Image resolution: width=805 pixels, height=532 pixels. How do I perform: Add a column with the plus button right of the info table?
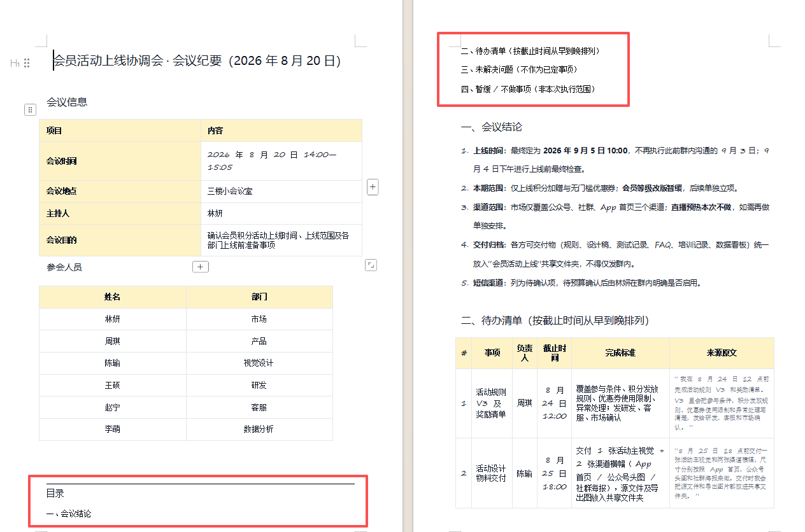tap(373, 187)
